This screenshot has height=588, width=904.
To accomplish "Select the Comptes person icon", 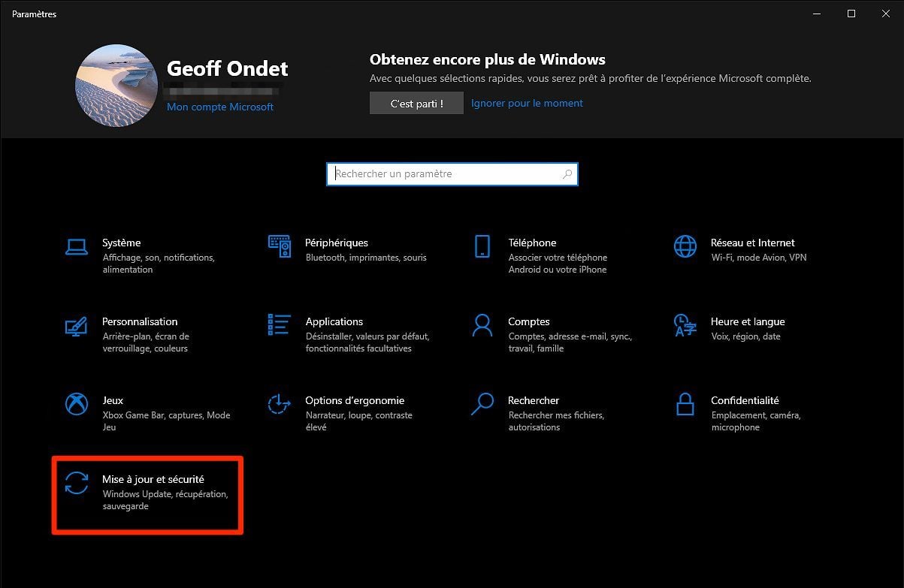I will (482, 324).
